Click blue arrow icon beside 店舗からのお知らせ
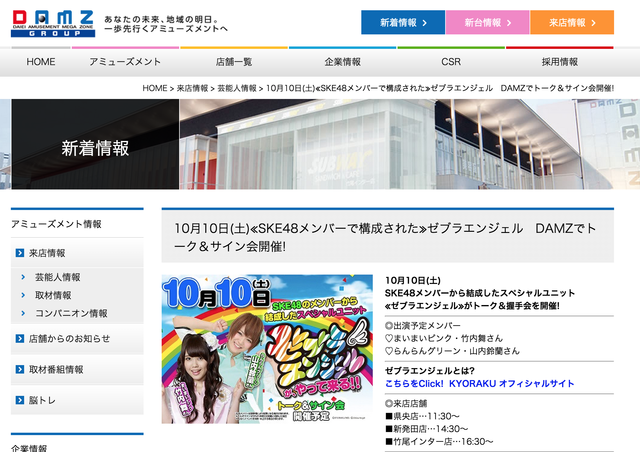The image size is (640, 452). 20,338
